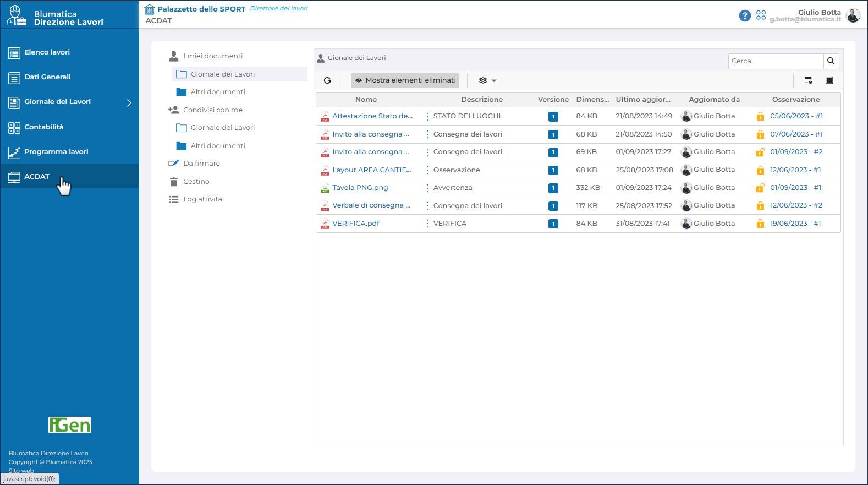Click the search magnifier button
The width and height of the screenshot is (868, 485).
click(x=831, y=61)
